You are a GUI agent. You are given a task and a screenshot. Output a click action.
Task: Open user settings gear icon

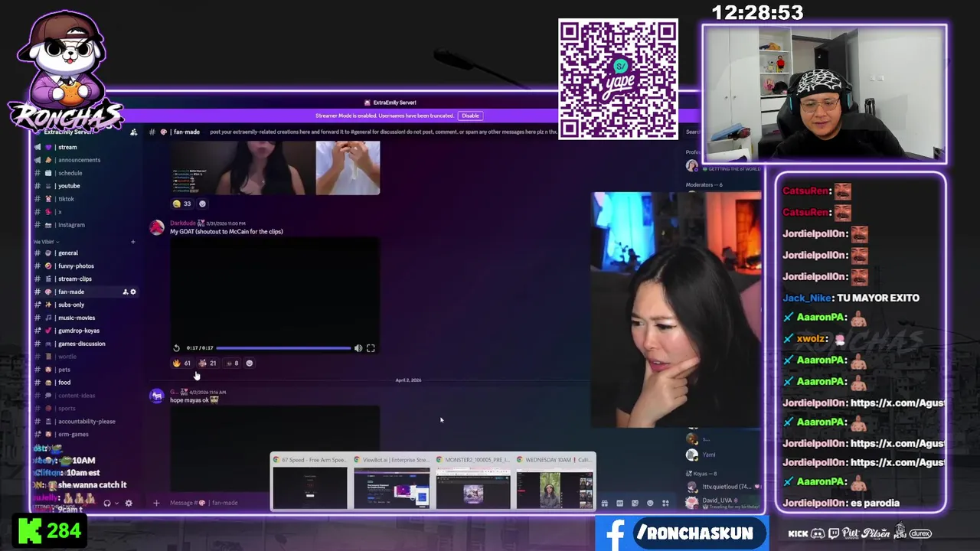129,503
